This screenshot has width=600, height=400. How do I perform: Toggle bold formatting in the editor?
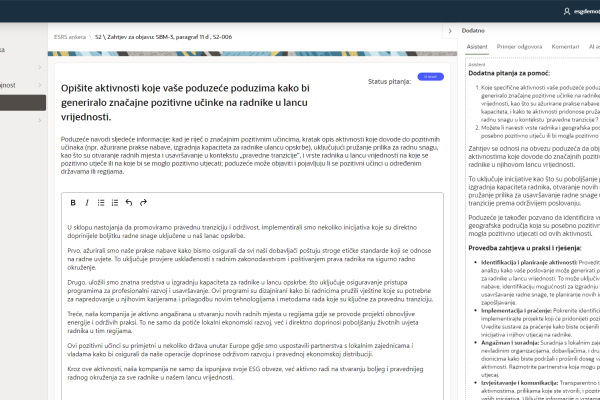pyautogui.click(x=73, y=202)
